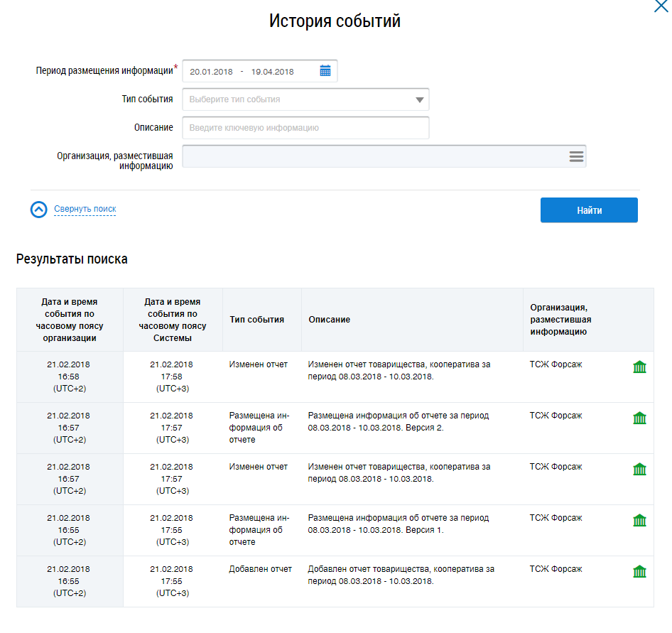Viewport: 672px width, 633px height.
Task: Close the История событий dialog
Action: pos(661,6)
